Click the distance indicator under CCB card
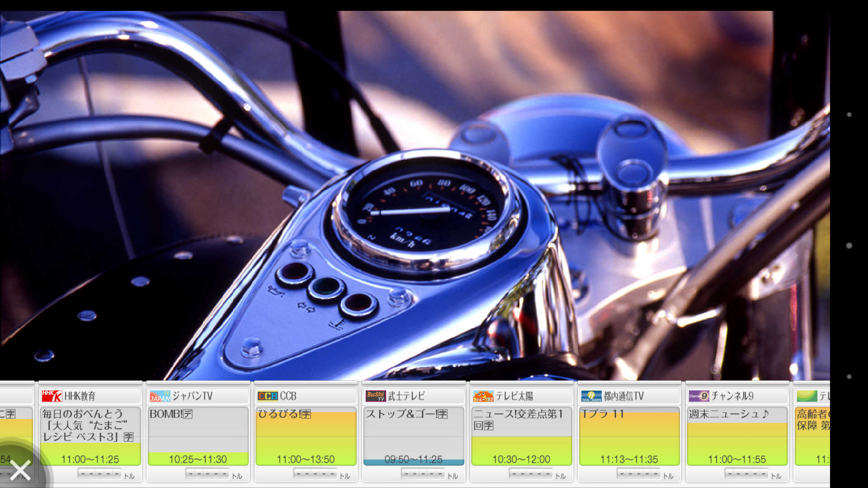 coord(315,474)
